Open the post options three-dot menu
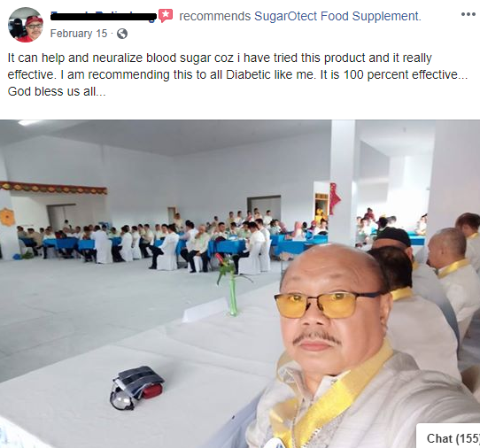The image size is (480, 448). click(468, 14)
